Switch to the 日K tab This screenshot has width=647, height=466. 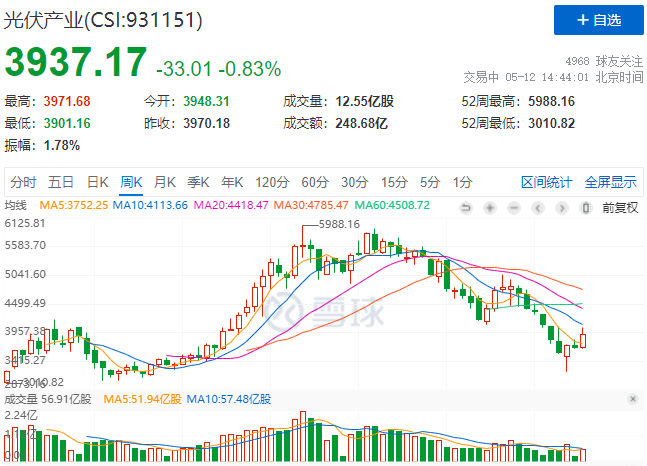97,182
